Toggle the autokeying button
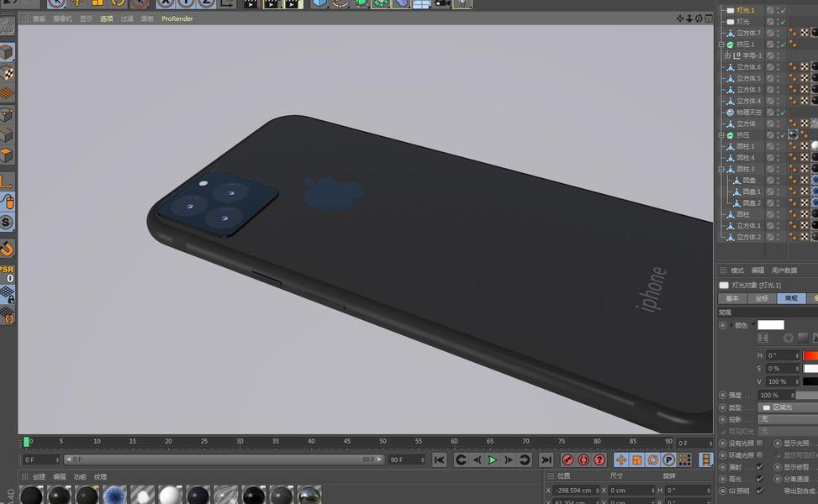Image resolution: width=818 pixels, height=504 pixels. click(583, 459)
